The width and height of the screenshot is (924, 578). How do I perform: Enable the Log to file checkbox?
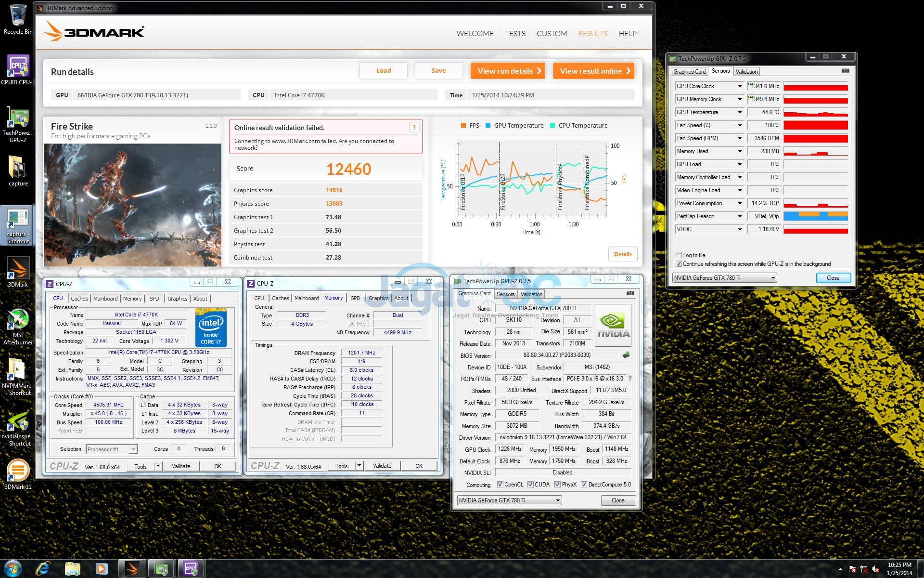(x=679, y=255)
